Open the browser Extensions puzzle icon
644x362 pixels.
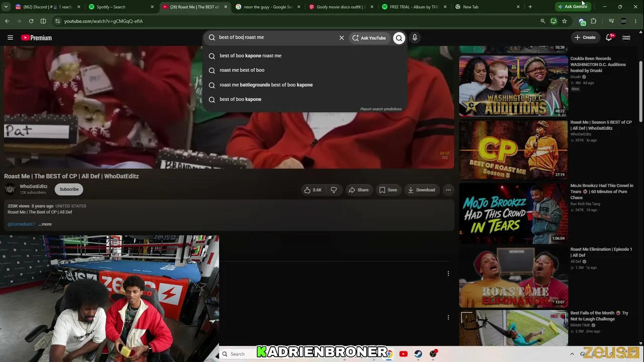tap(594, 21)
